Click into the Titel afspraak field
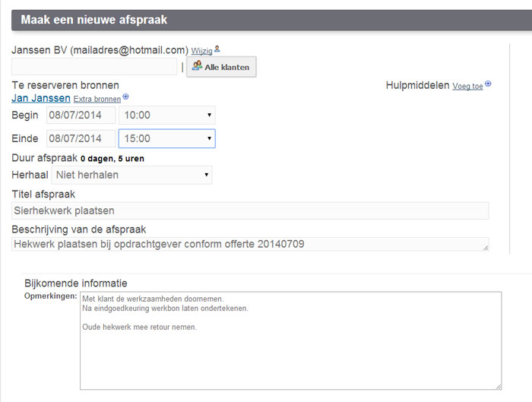This screenshot has height=402, width=532. pyautogui.click(x=250, y=210)
